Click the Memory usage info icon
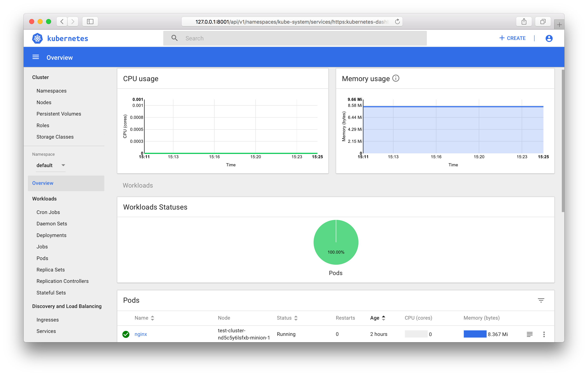 pos(396,78)
